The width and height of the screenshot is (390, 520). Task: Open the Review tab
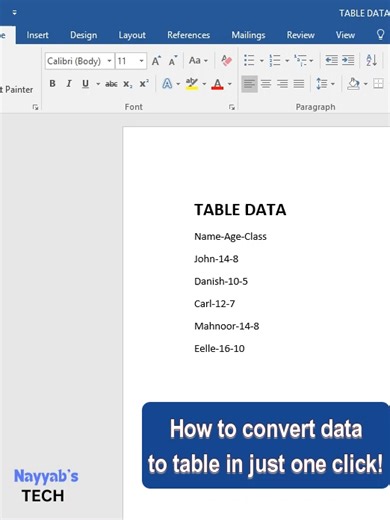[x=300, y=35]
